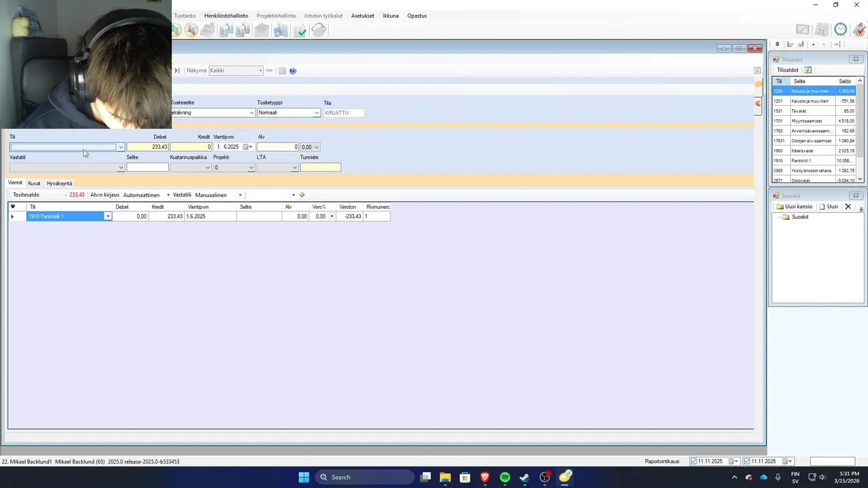Select the Suosikit folder tree item
The width and height of the screenshot is (868, 488).
click(800, 217)
